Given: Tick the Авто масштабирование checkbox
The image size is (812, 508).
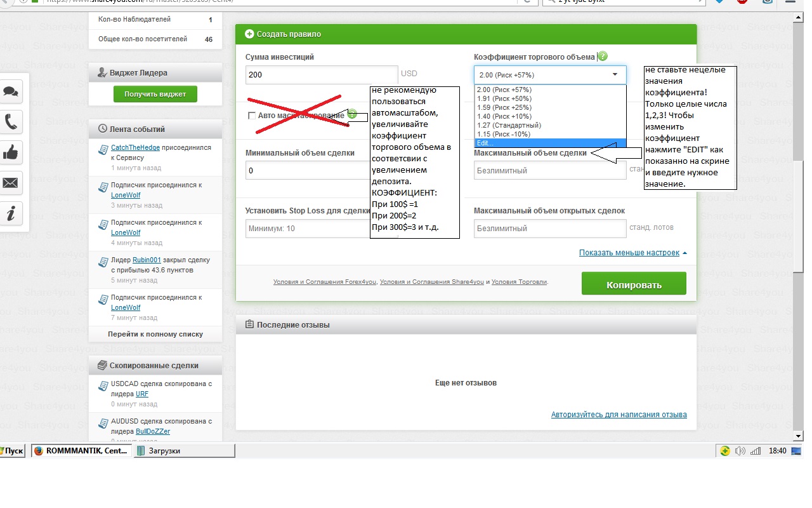Looking at the screenshot, I should [252, 116].
